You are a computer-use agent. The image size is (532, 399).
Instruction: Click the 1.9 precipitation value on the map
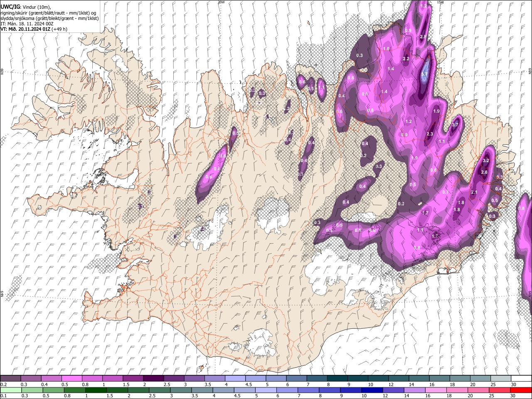436,111
